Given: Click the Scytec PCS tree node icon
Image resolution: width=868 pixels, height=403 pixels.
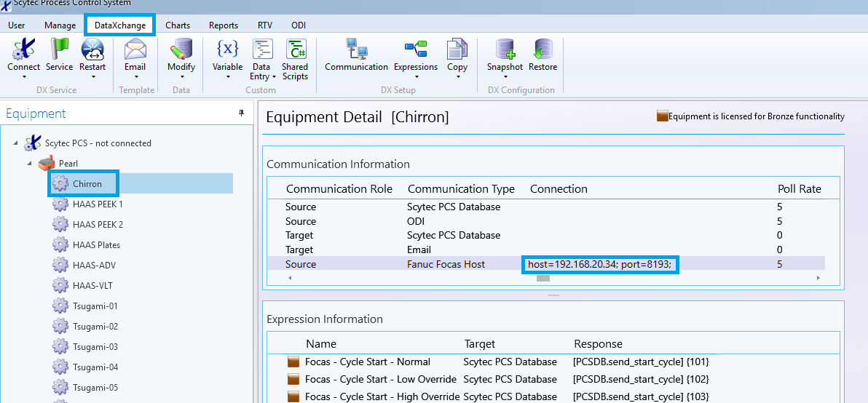Looking at the screenshot, I should [33, 143].
